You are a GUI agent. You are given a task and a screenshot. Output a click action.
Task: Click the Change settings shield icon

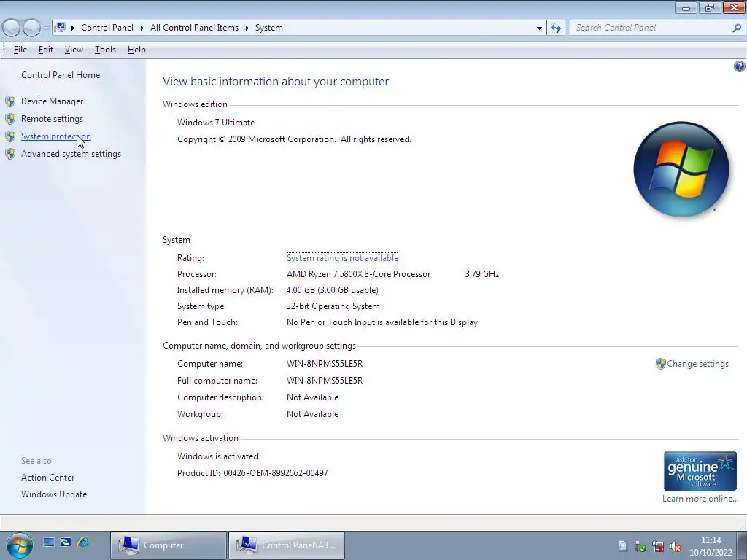[660, 364]
